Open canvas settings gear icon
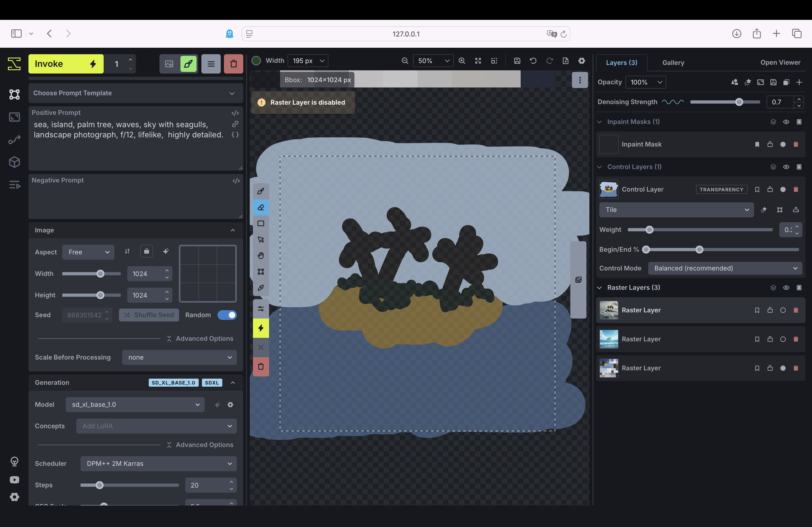Image resolution: width=812 pixels, height=527 pixels. [582, 61]
